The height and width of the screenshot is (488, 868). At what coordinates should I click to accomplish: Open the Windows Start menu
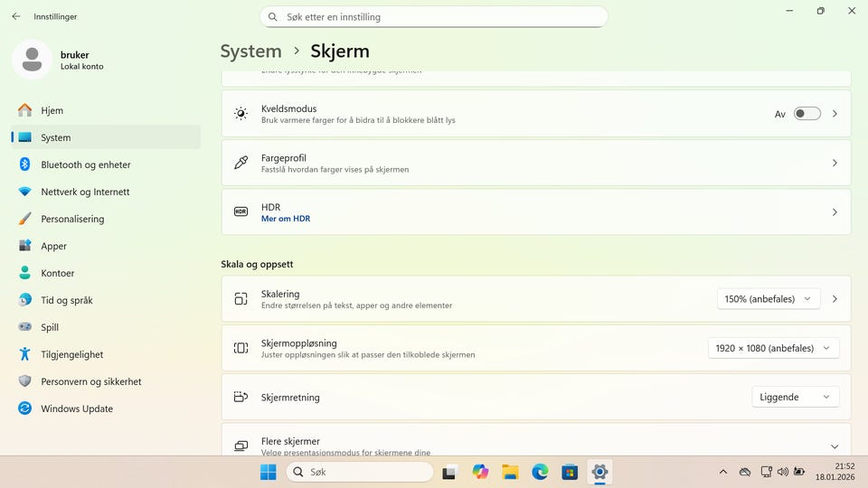[269, 472]
